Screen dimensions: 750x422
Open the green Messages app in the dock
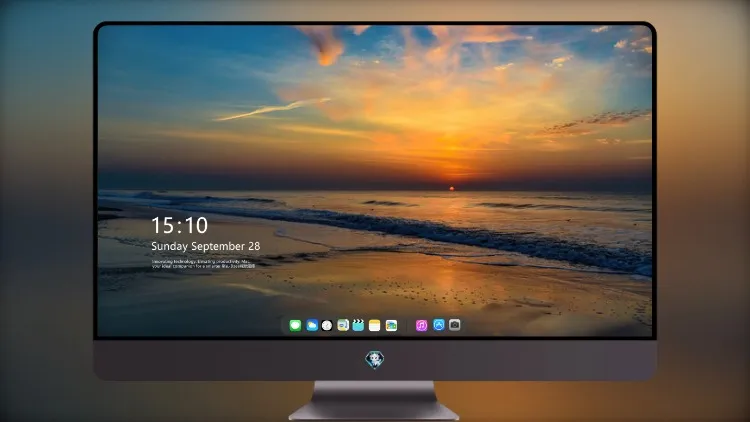pos(295,325)
